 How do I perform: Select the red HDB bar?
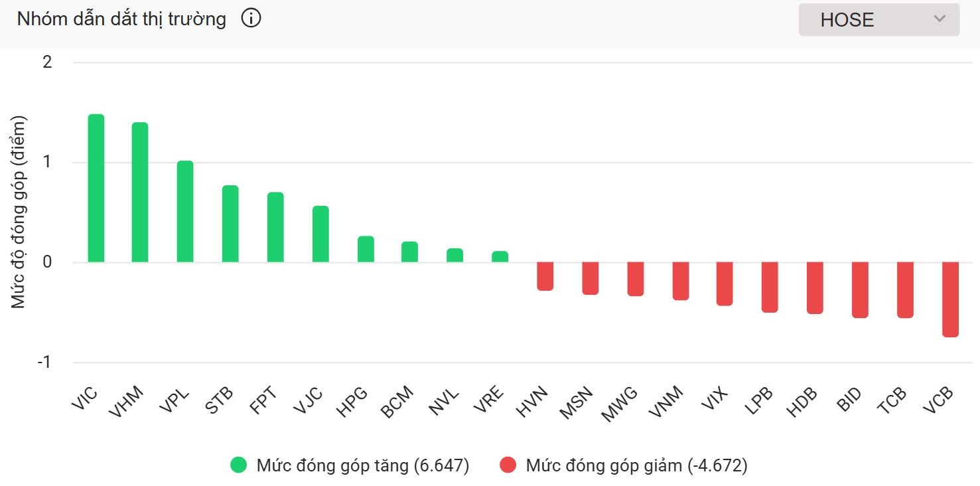[x=815, y=288]
